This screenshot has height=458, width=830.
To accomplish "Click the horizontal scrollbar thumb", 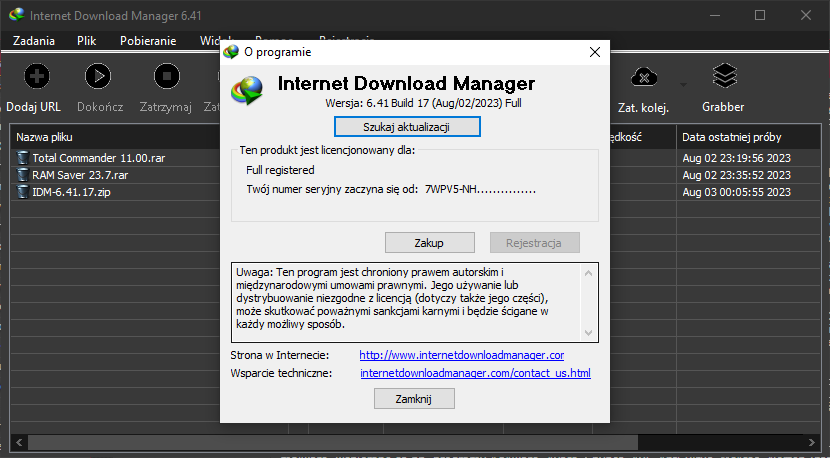I will coord(333,442).
